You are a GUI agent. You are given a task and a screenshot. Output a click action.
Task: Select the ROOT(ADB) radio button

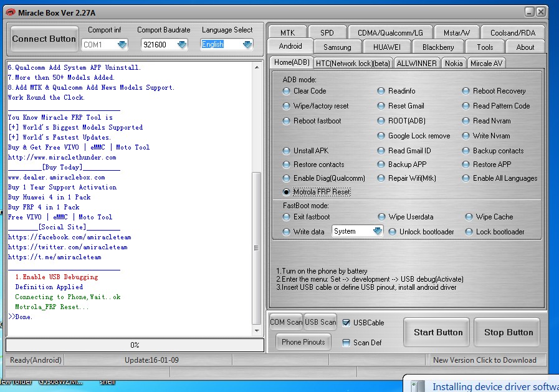point(381,121)
